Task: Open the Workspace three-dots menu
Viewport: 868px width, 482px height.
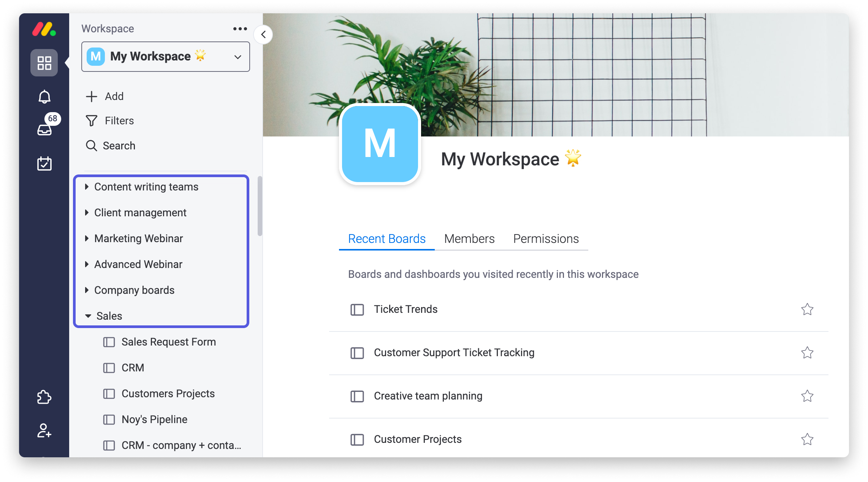Action: tap(240, 29)
